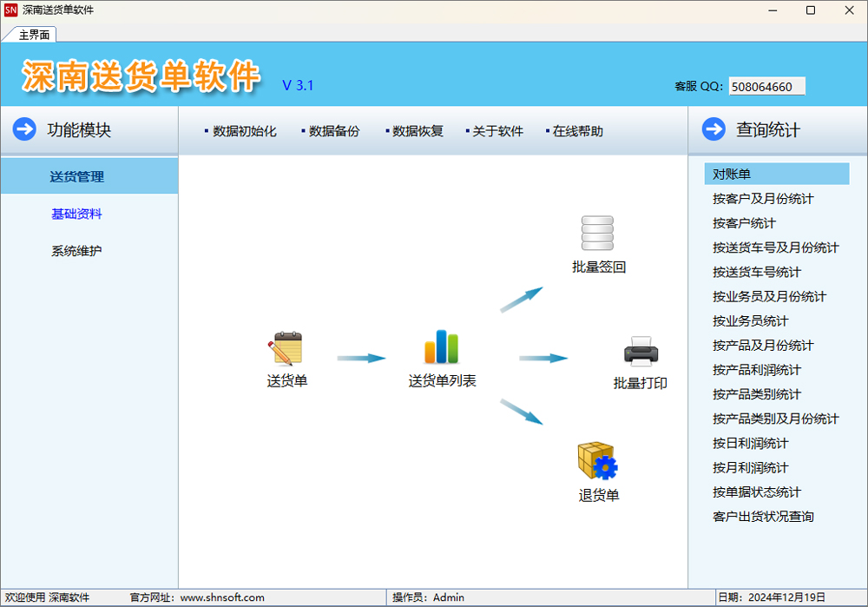The width and height of the screenshot is (868, 607).
Task: Open 按客户及月份统计 report
Action: coord(763,198)
